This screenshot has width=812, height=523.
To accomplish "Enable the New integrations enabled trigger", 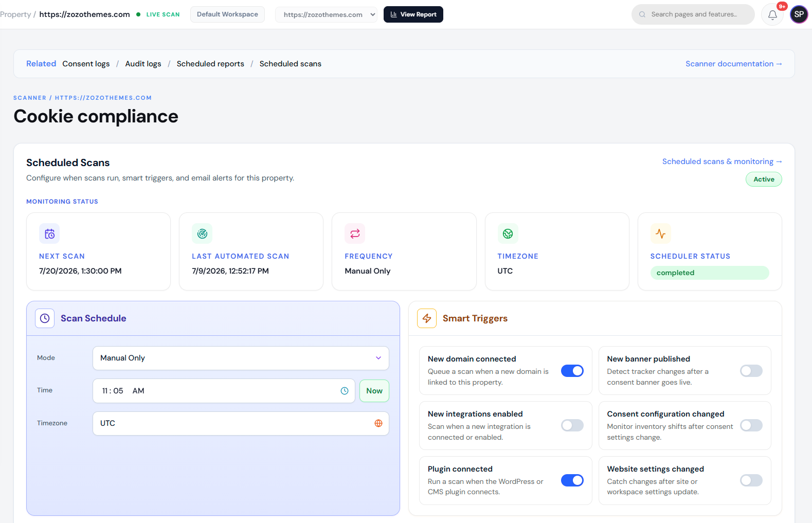I will tap(572, 425).
